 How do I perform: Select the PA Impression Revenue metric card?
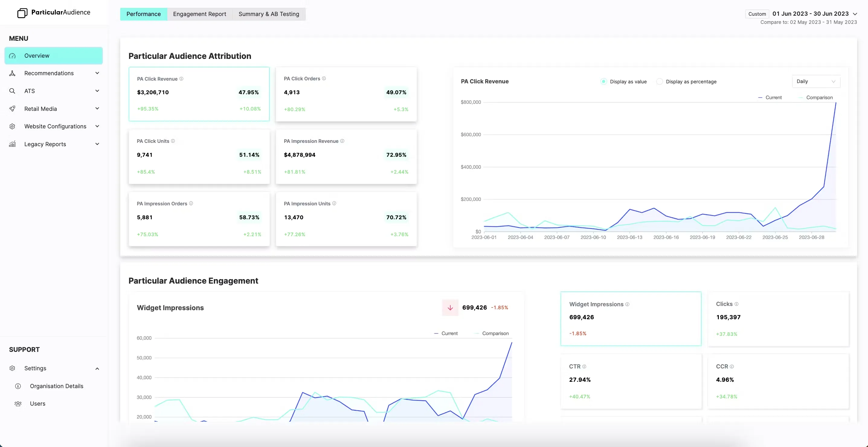(346, 157)
